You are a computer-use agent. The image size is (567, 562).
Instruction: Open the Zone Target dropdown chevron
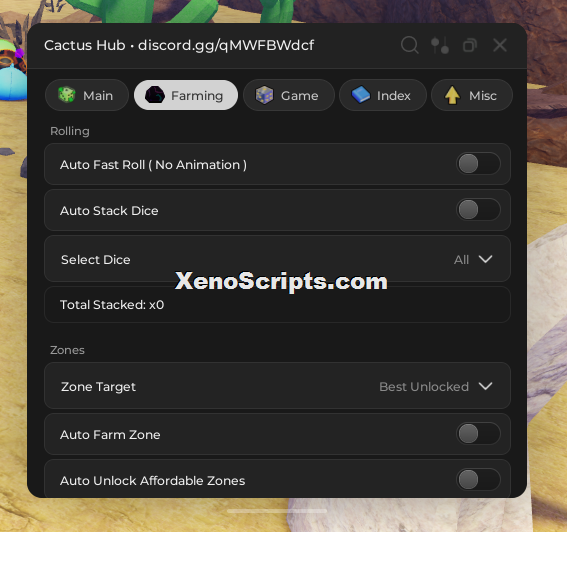(x=485, y=386)
